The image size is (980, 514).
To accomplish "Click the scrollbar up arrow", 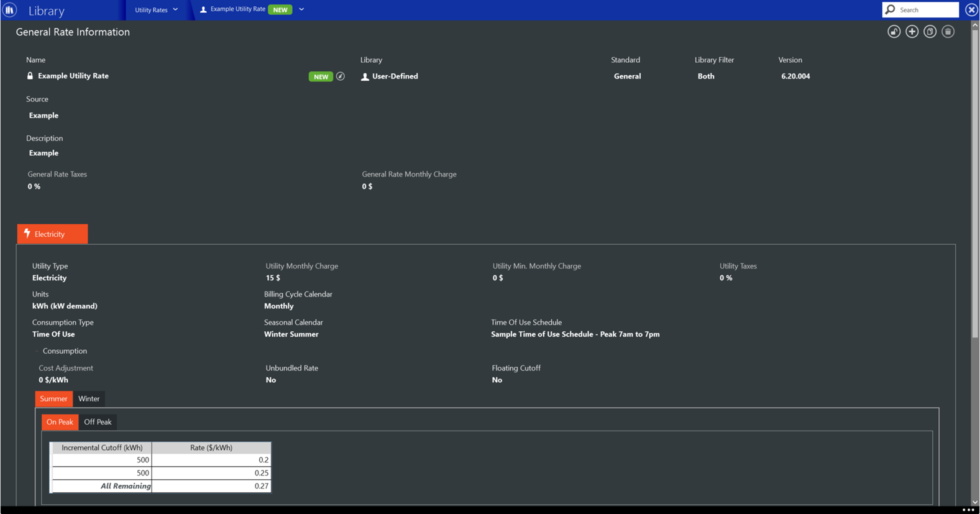I will [x=975, y=25].
